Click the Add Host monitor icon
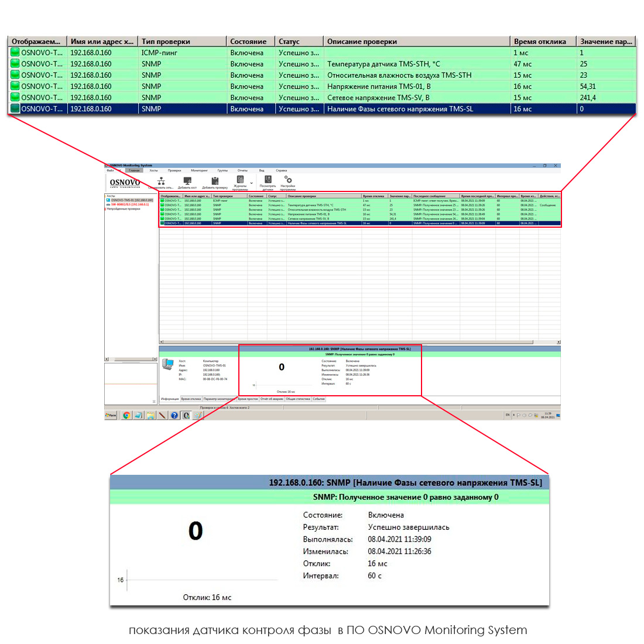Viewport: 644px width, 644px height. pos(187,182)
